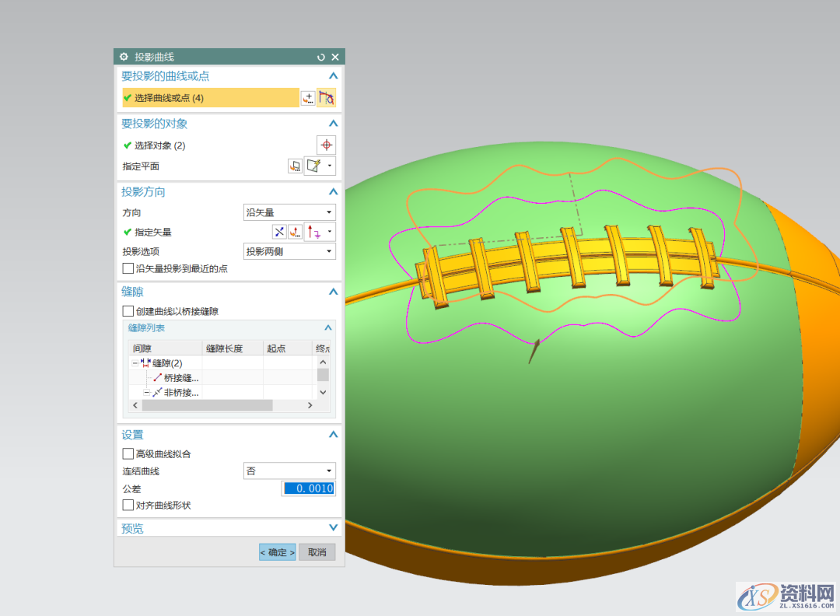This screenshot has height=616, width=840.
Task: Click the reverse direction icon beside 指定矢量
Action: coord(279,232)
